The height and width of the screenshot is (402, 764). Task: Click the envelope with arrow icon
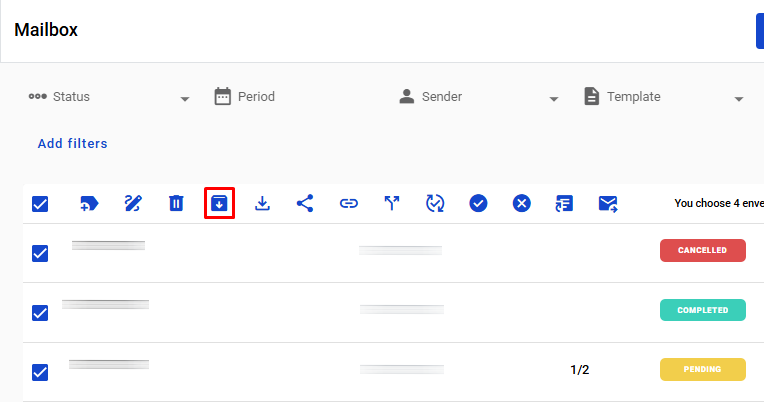point(608,204)
